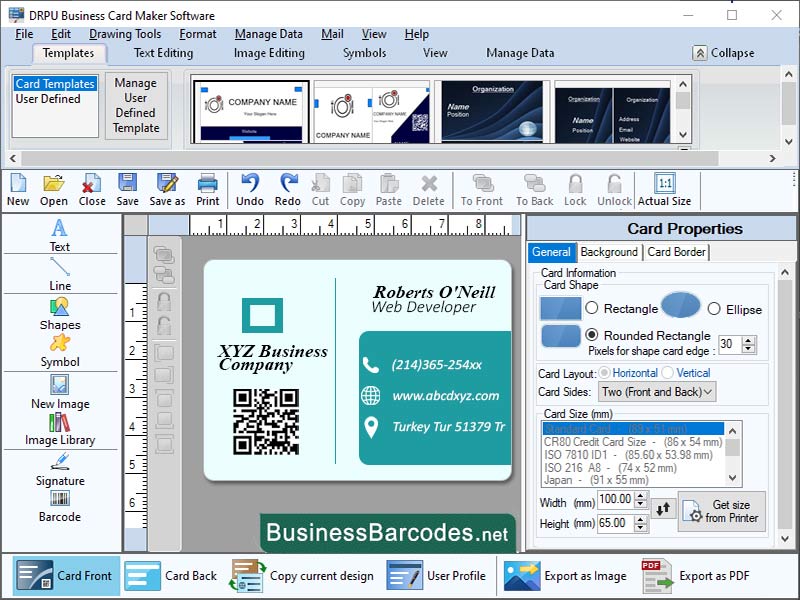The height and width of the screenshot is (600, 800).
Task: Undo the last action
Action: click(x=249, y=190)
